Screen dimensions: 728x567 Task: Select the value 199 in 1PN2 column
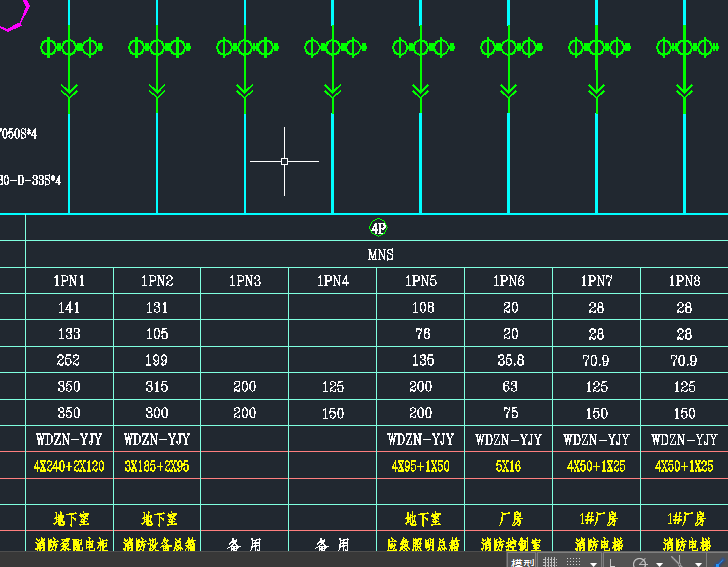pos(156,360)
